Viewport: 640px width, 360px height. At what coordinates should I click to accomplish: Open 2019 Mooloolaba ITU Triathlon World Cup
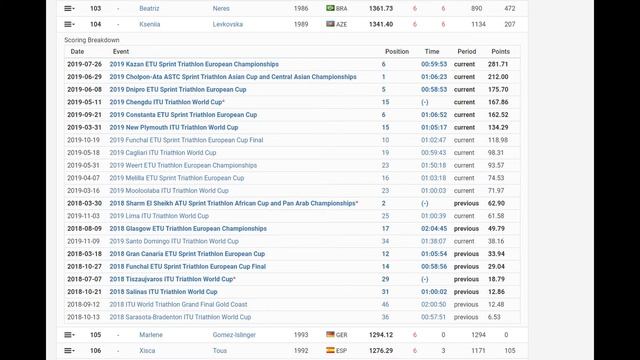point(169,191)
